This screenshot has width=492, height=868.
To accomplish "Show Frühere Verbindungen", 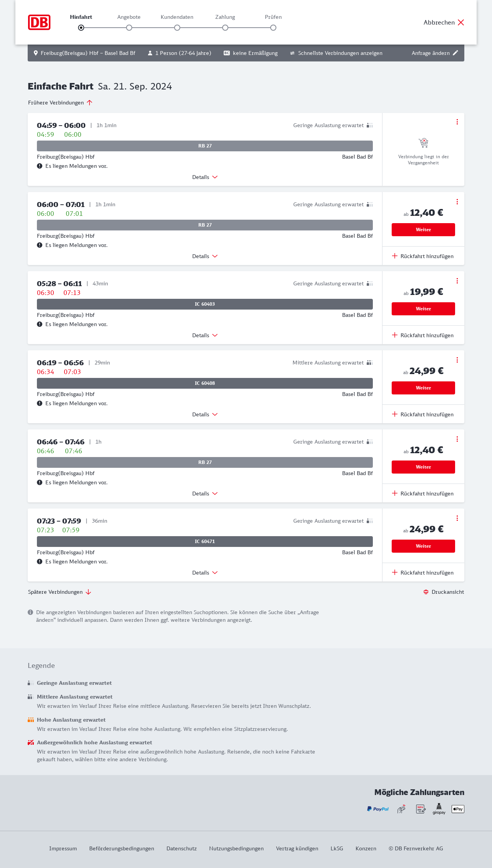I will tap(60, 103).
